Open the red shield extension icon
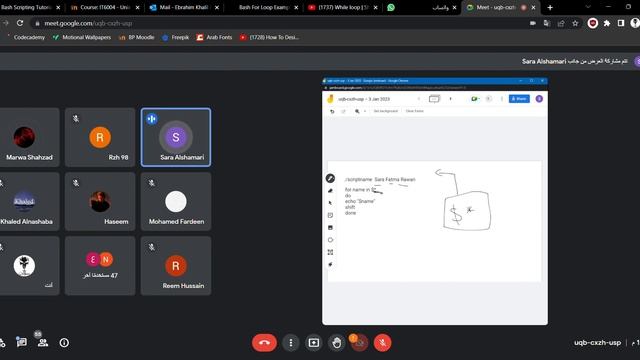 (x=593, y=23)
